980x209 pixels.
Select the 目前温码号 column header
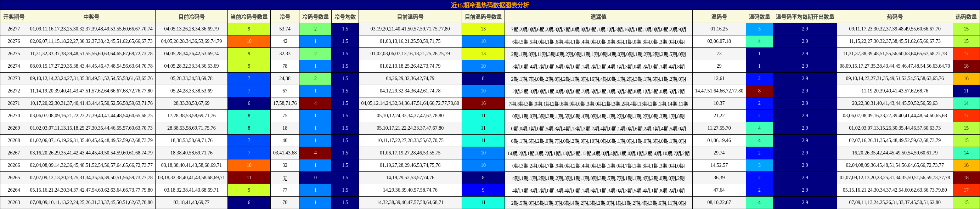410,17
